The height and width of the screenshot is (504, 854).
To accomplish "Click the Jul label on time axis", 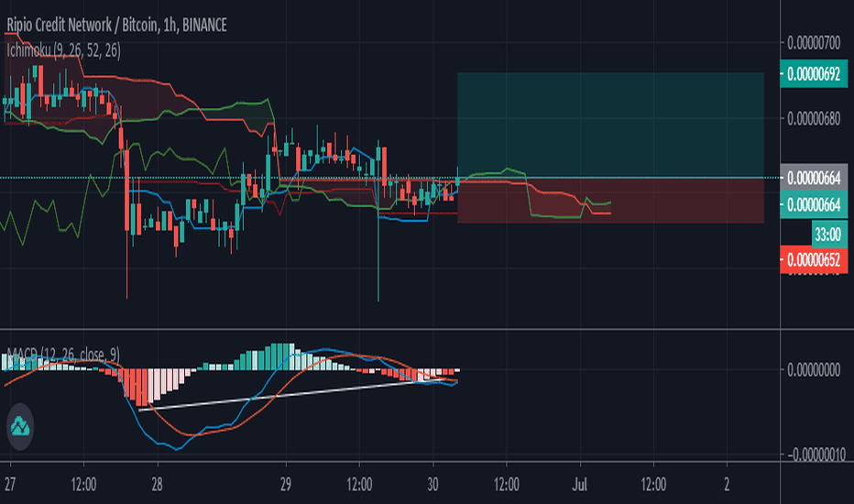I will tap(579, 485).
